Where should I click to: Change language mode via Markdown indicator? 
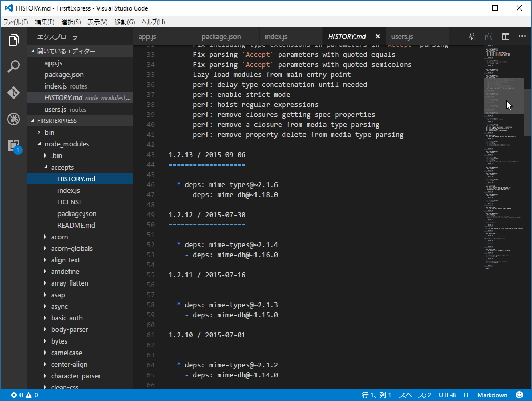(x=492, y=395)
